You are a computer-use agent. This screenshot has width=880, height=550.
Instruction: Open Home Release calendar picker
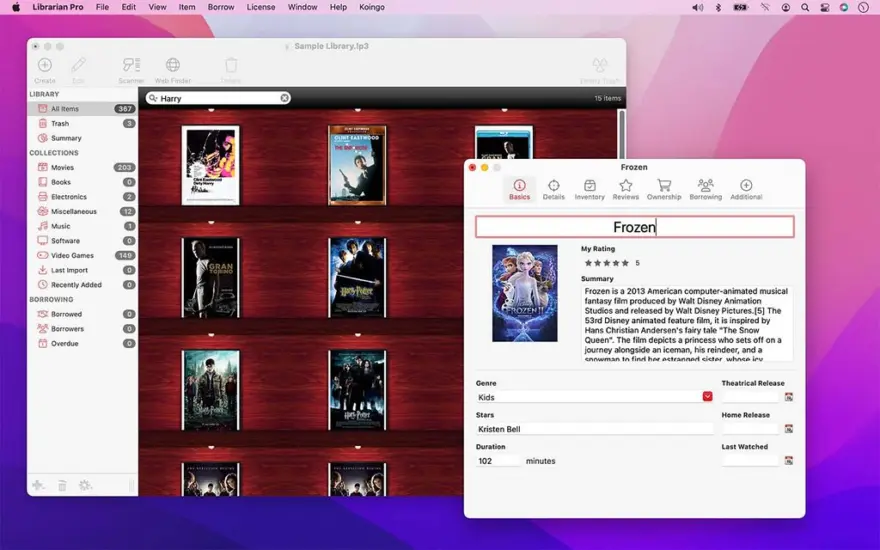789,429
